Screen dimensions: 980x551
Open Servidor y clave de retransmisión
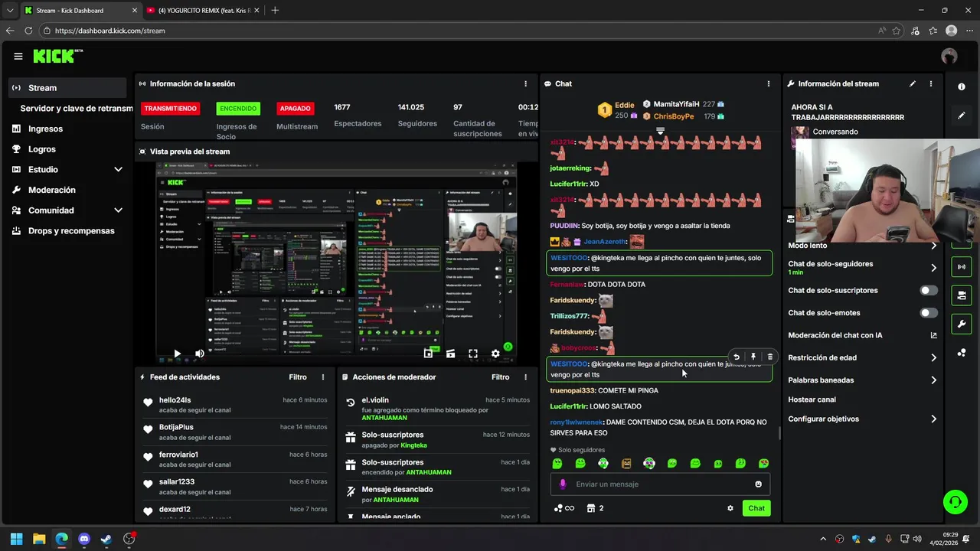(x=76, y=109)
